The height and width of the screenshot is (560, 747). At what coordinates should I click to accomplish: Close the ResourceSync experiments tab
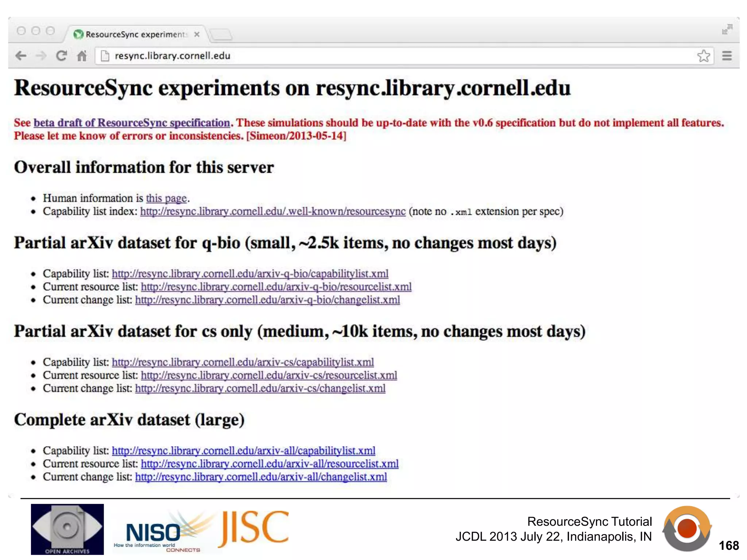[197, 34]
